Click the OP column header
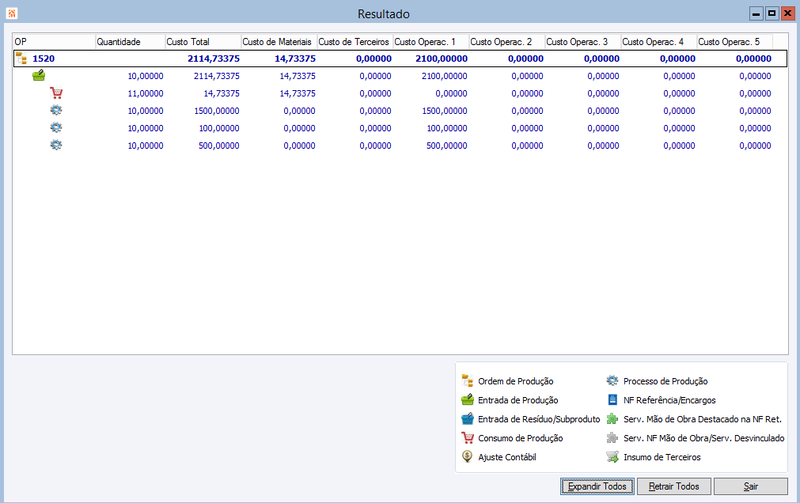This screenshot has width=800, height=503. click(x=54, y=42)
